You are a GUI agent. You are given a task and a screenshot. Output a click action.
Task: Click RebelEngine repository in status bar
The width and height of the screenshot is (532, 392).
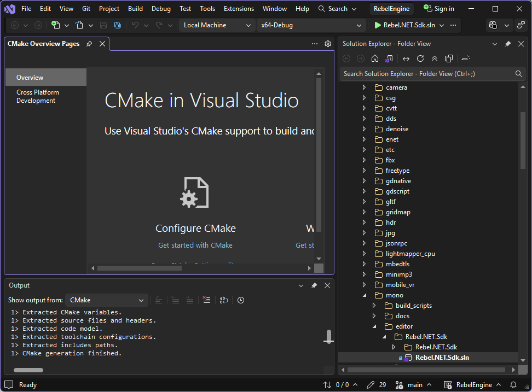pos(472,385)
